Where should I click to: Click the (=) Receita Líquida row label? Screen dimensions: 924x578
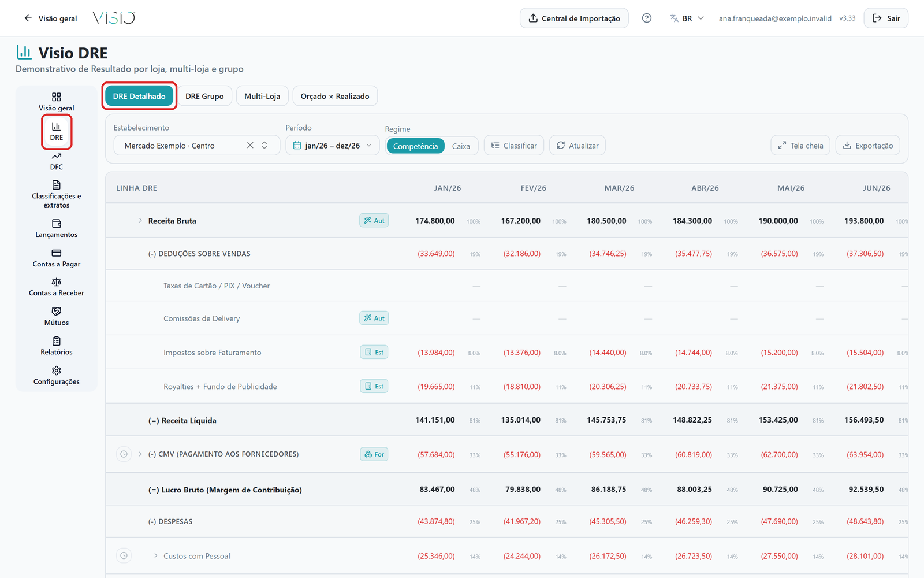pyautogui.click(x=182, y=421)
